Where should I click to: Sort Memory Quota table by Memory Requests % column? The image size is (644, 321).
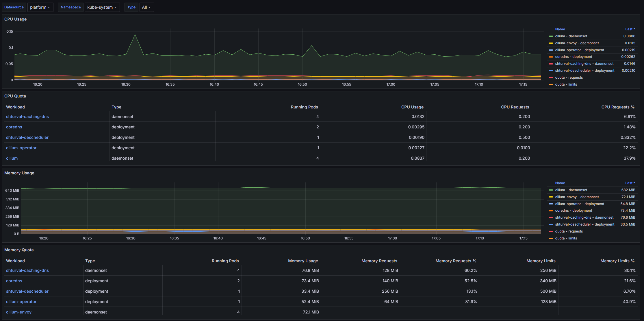pyautogui.click(x=456, y=261)
